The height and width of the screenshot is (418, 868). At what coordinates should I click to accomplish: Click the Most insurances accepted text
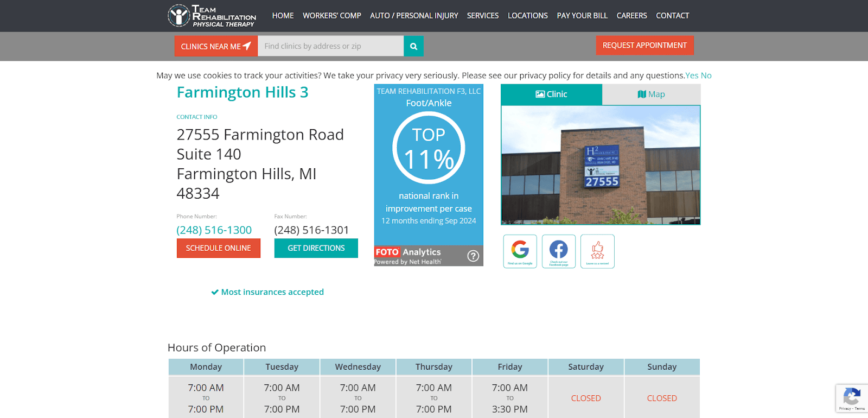[267, 292]
